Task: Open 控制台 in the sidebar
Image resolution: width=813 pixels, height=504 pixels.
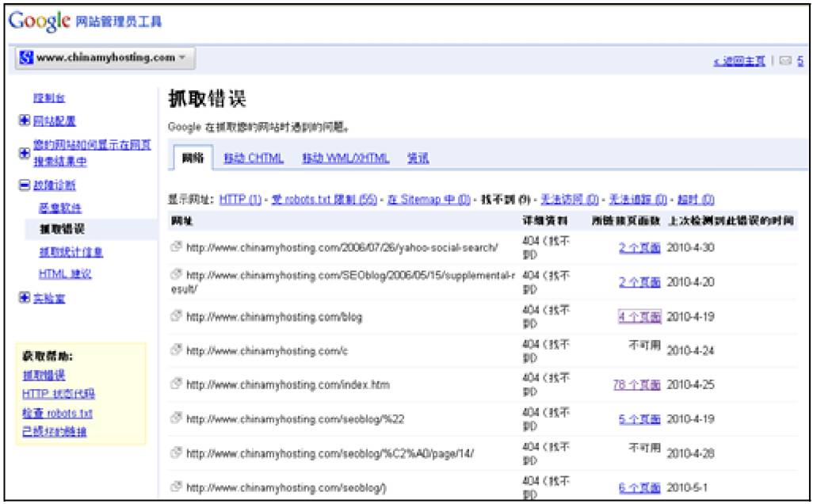Action: pyautogui.click(x=49, y=97)
